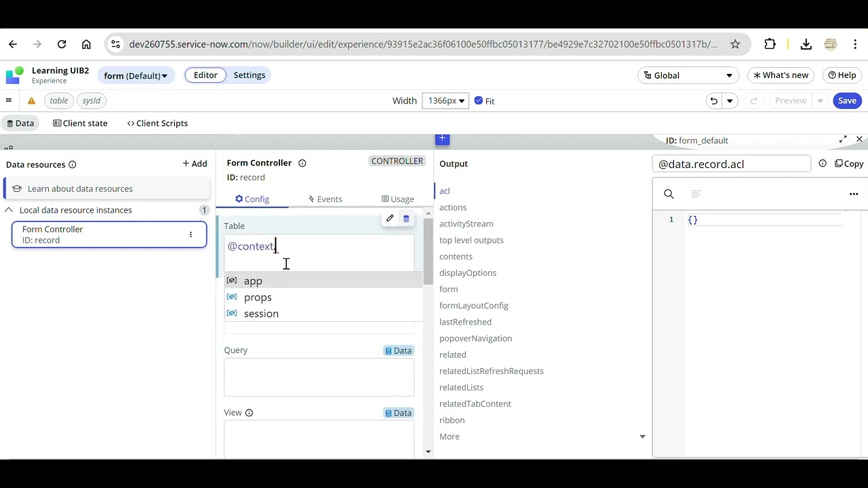Switch to Editor mode toggle
This screenshot has height=488, width=868.
point(205,75)
